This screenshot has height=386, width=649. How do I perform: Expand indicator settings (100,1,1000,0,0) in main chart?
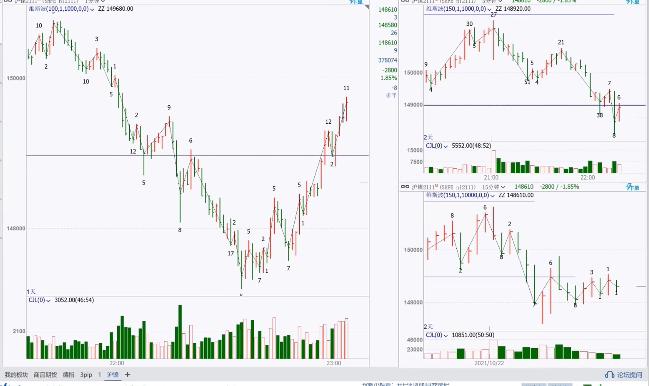point(92,9)
